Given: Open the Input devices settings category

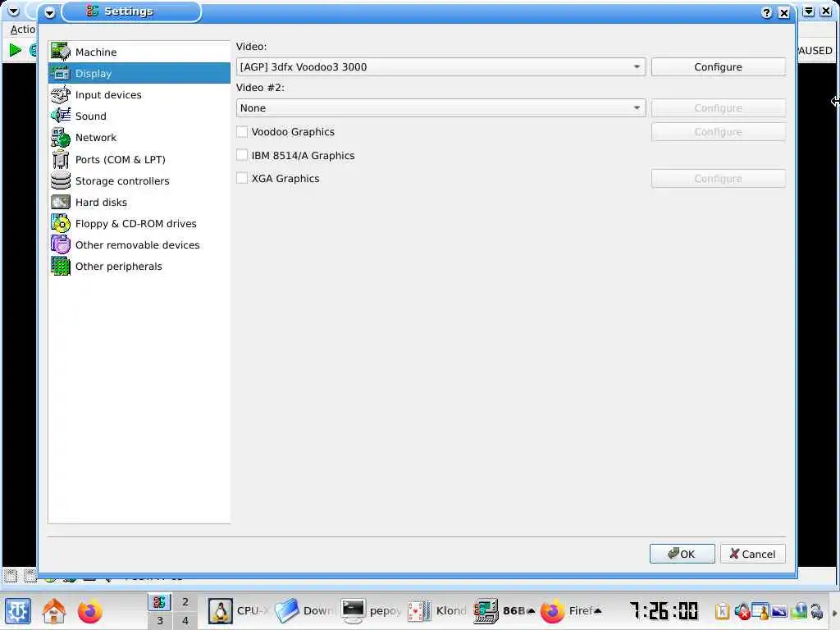Looking at the screenshot, I should 139,95.
